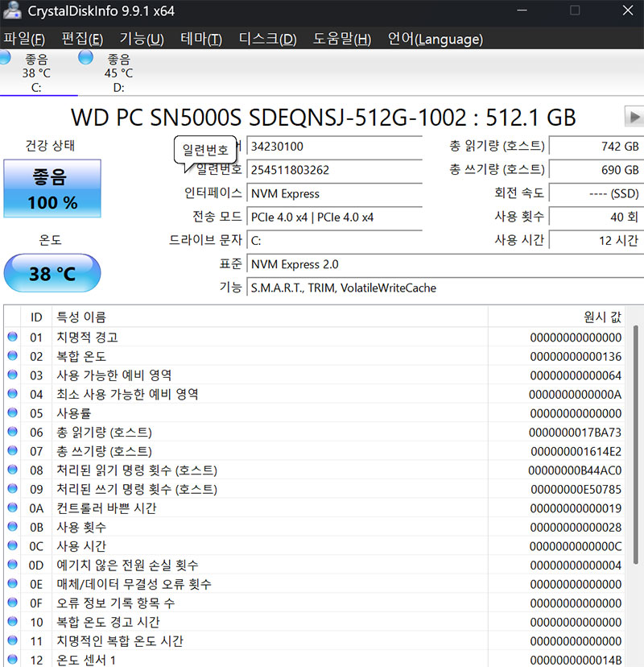Click the 사용률 attribute name in row 05

coord(73,413)
